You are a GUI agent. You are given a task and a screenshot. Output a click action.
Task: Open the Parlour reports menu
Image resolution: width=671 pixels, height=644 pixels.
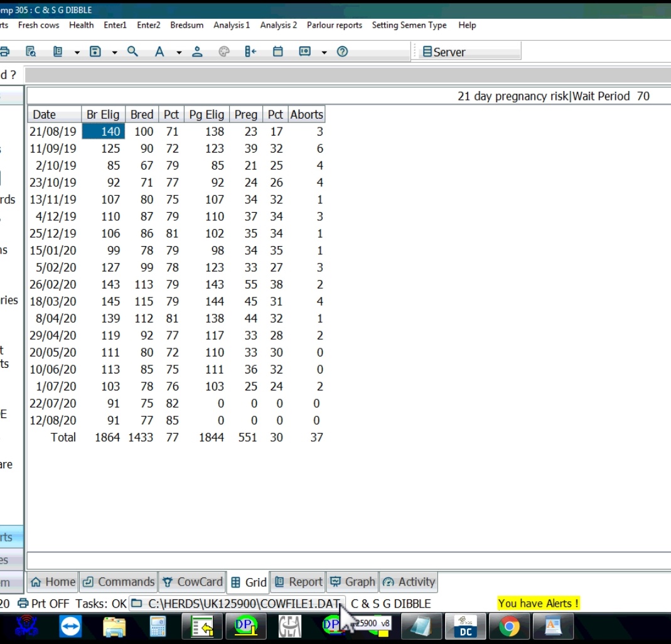point(334,25)
